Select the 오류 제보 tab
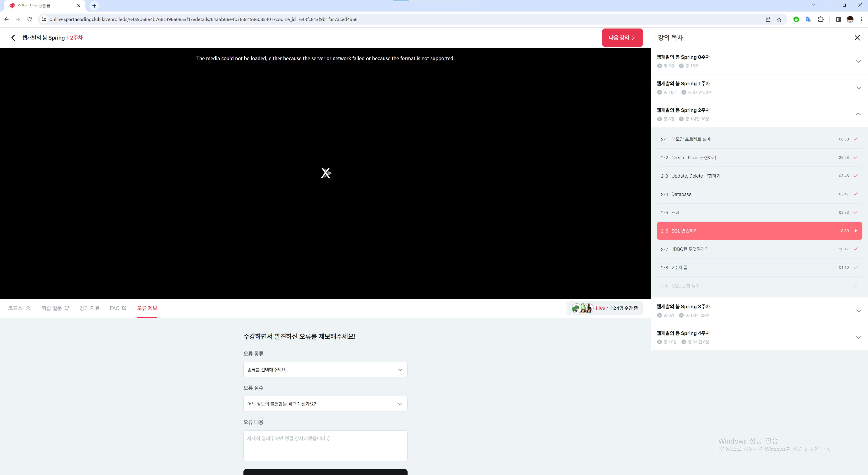 (x=147, y=308)
